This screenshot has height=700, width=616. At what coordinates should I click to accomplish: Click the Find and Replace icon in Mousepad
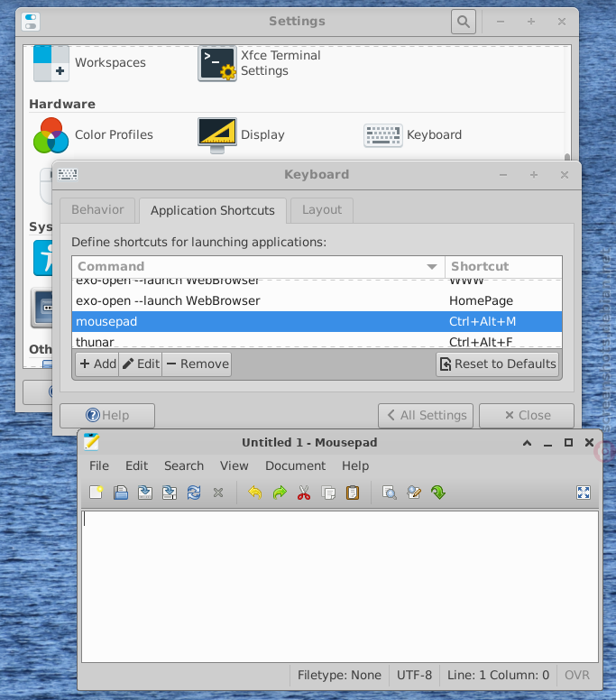(x=414, y=493)
